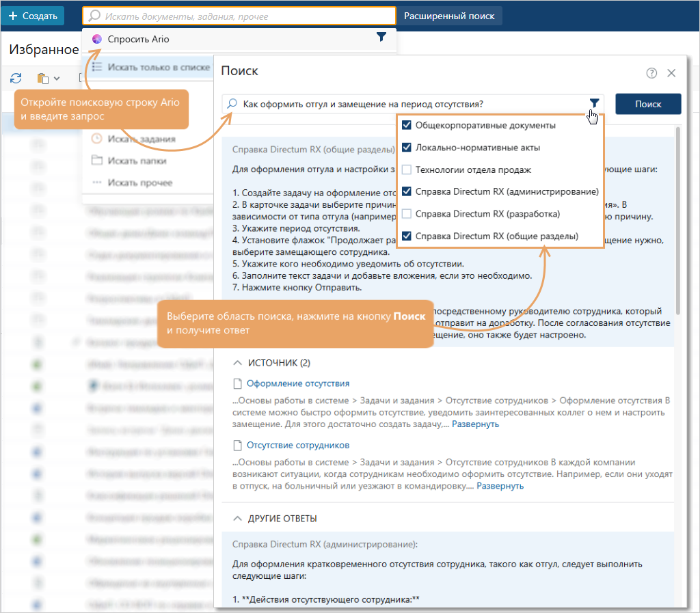Screen dimensions: 700x613
Task: Expand Развернуть for Оформление отсутствия
Action: pos(475,424)
